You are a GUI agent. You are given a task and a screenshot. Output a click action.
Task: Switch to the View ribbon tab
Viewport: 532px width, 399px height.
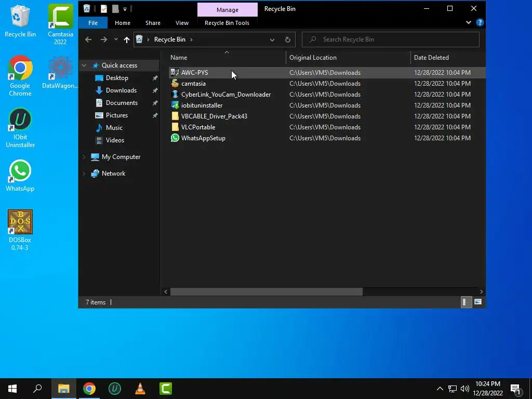pos(182,23)
